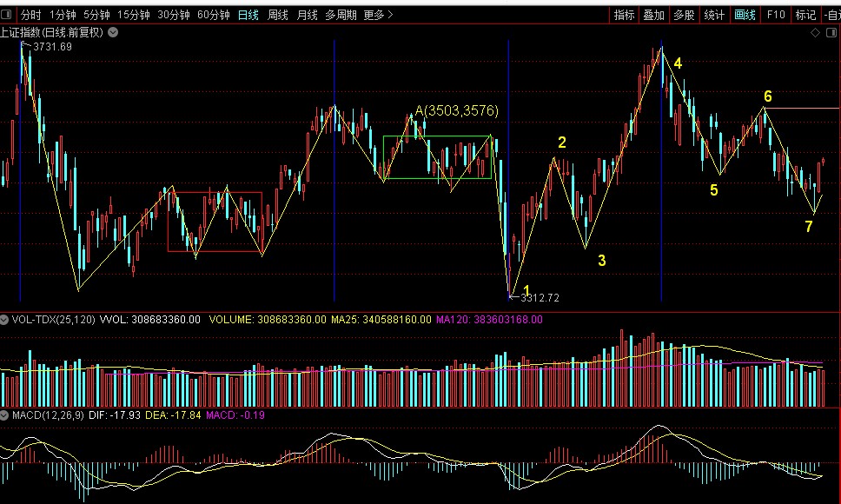Click the MA120: 383603168.00 value
This screenshot has height=504, width=841.
point(489,320)
